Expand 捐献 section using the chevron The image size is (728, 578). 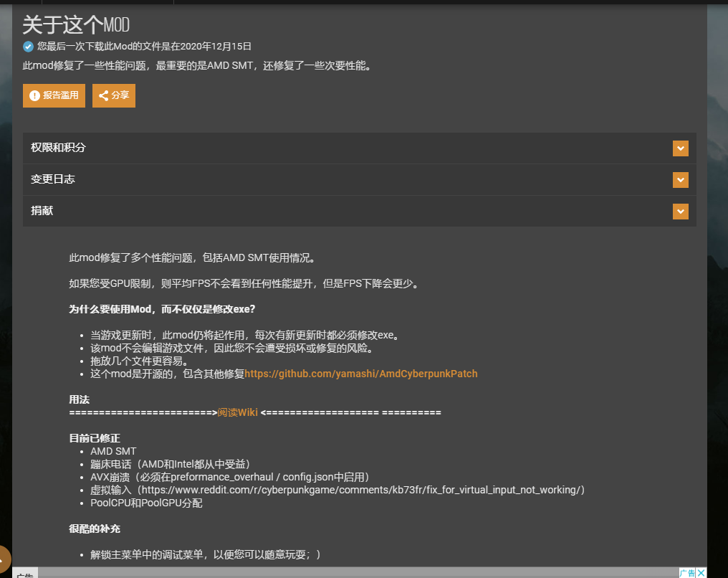(x=680, y=212)
